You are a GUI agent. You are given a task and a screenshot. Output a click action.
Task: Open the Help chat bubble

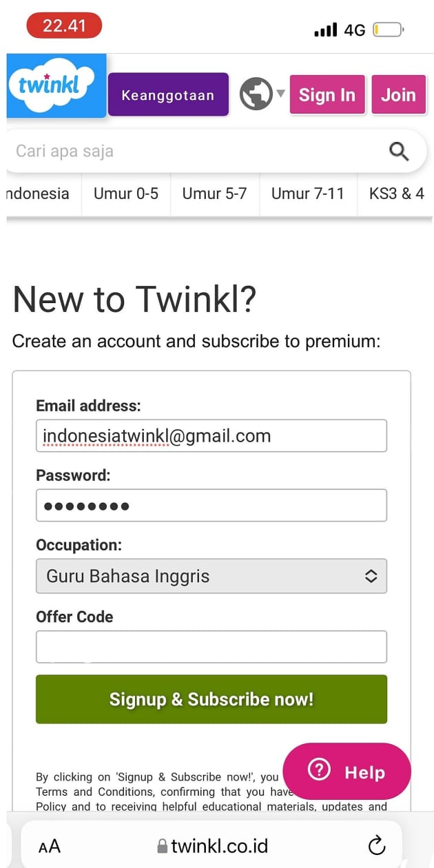(347, 772)
